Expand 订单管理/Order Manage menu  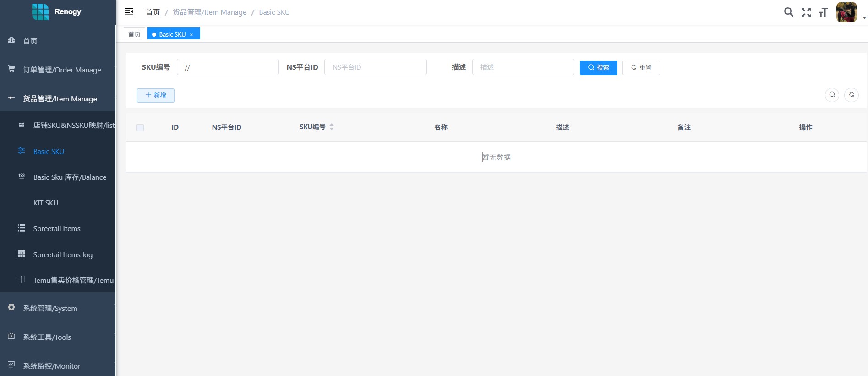pos(62,70)
